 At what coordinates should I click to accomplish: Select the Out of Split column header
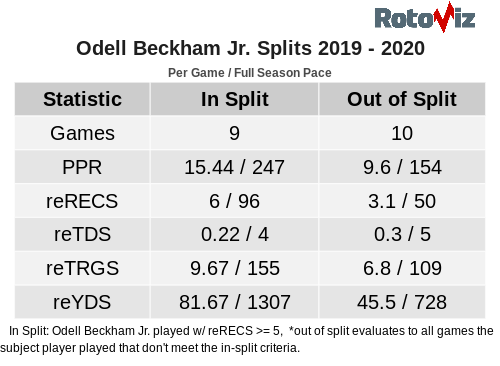click(x=402, y=99)
